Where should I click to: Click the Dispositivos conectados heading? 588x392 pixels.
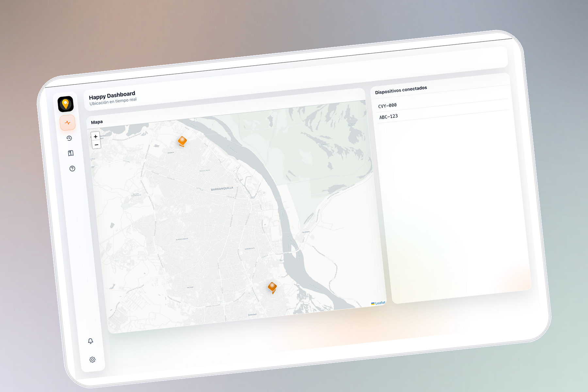click(x=401, y=90)
